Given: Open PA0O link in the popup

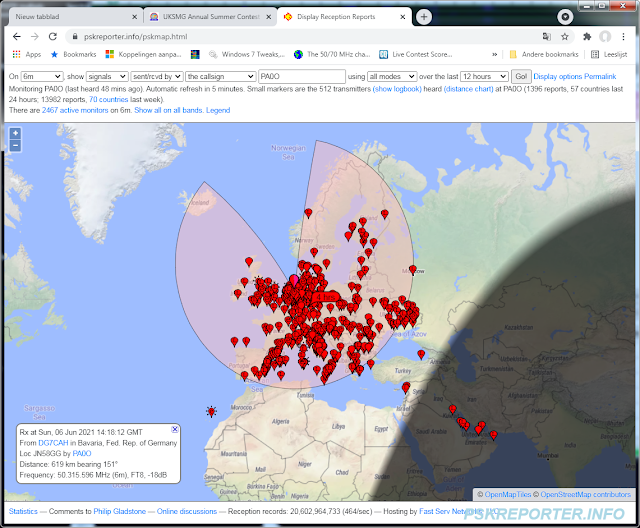Looking at the screenshot, I should tap(82, 453).
